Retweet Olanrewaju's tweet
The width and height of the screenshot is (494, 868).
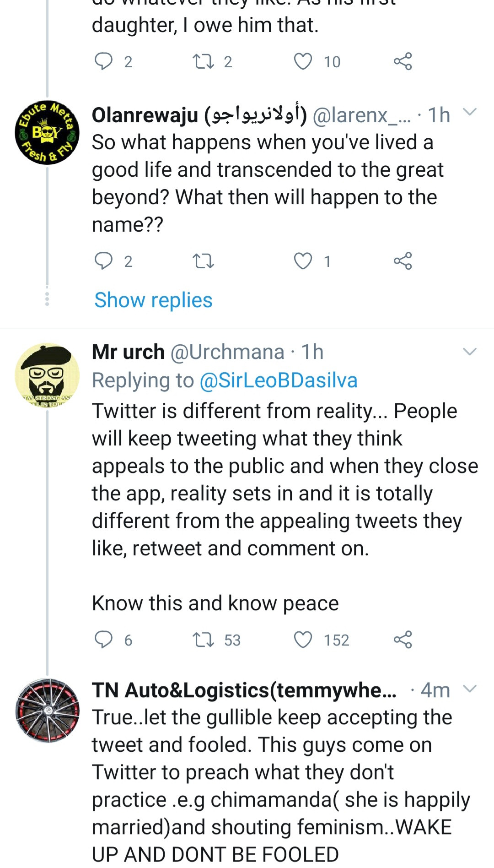pyautogui.click(x=203, y=261)
